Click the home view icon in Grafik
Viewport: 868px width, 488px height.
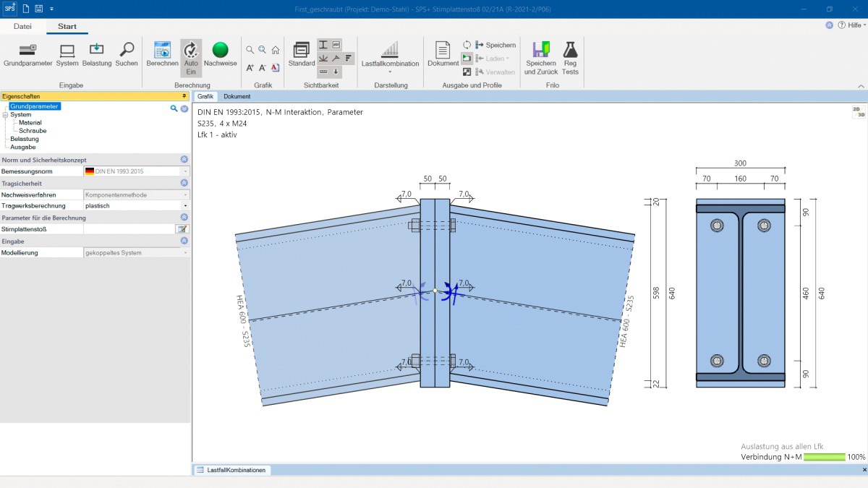[276, 50]
